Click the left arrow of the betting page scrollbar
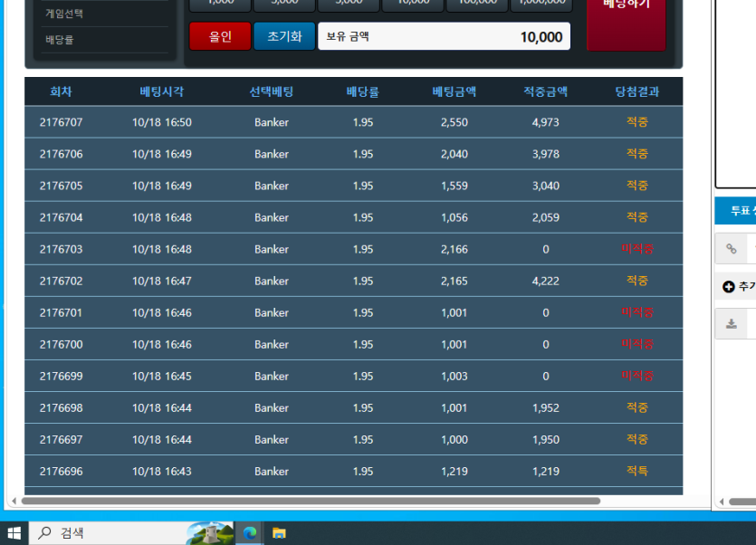Screen dimensions: 756x545 pyautogui.click(x=14, y=502)
